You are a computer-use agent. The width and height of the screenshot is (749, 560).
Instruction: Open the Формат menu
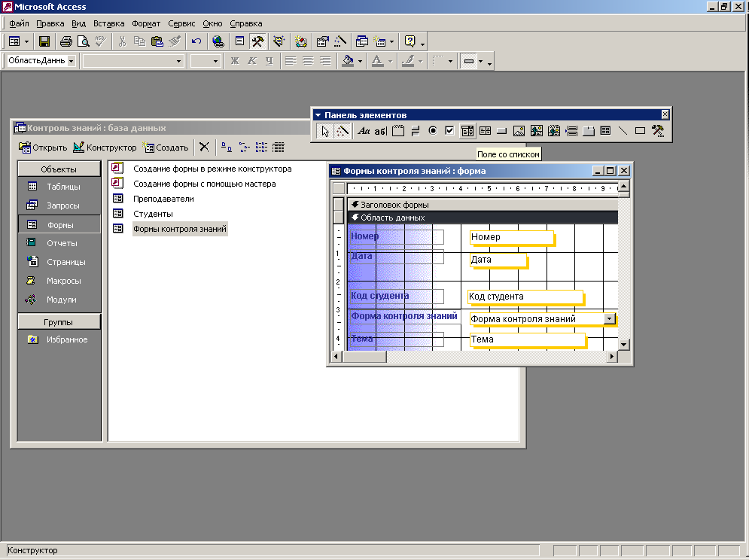tap(146, 23)
